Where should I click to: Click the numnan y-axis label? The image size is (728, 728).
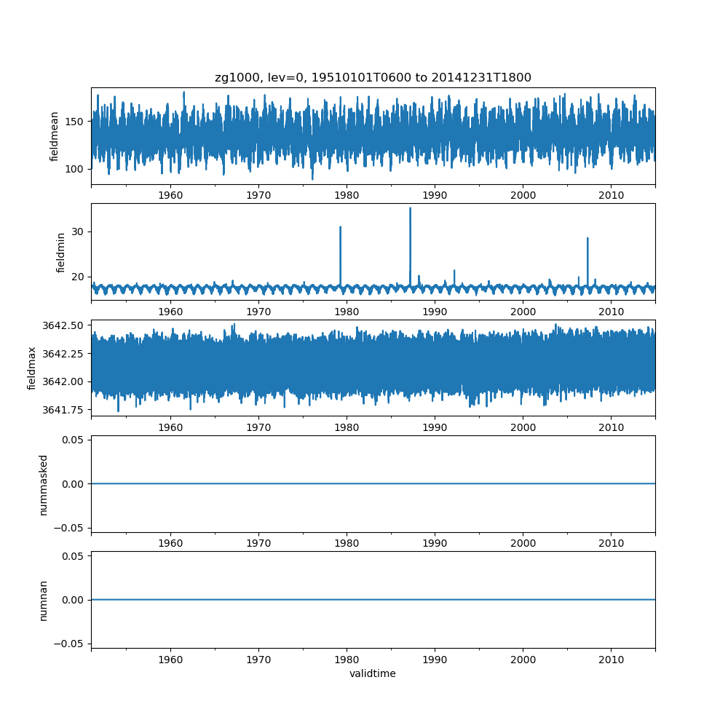(44, 600)
